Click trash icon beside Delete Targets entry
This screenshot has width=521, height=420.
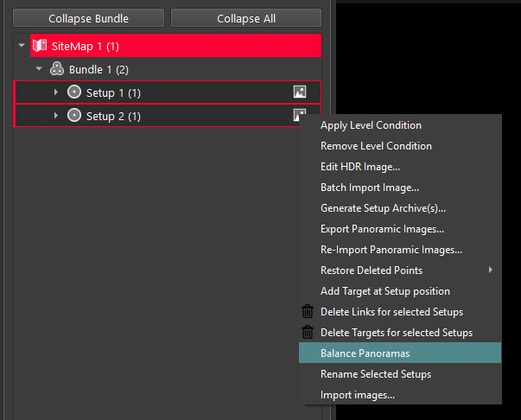pos(308,333)
